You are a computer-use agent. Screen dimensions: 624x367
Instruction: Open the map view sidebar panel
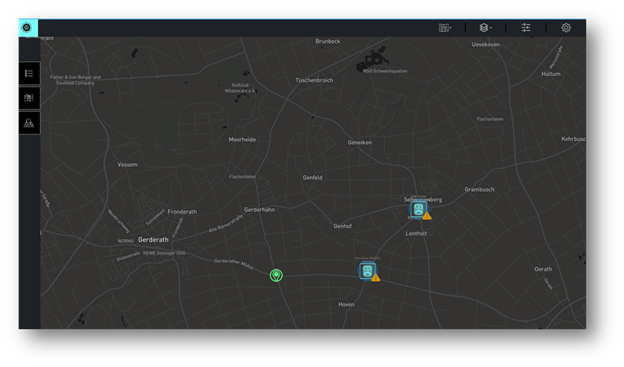29,98
